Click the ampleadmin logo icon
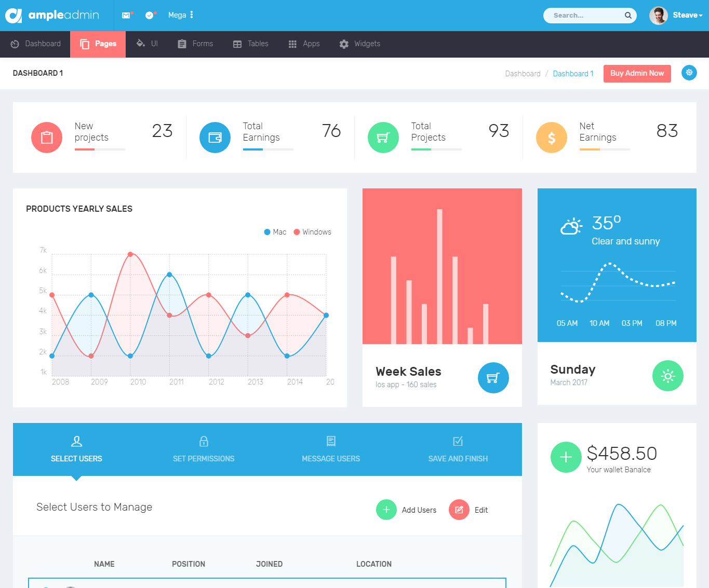 tap(14, 16)
